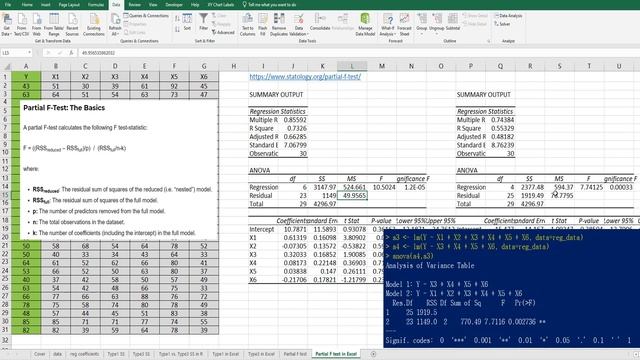640x360 pixels.
Task: Open the Page Layout tab
Action: pyautogui.click(x=69, y=4)
